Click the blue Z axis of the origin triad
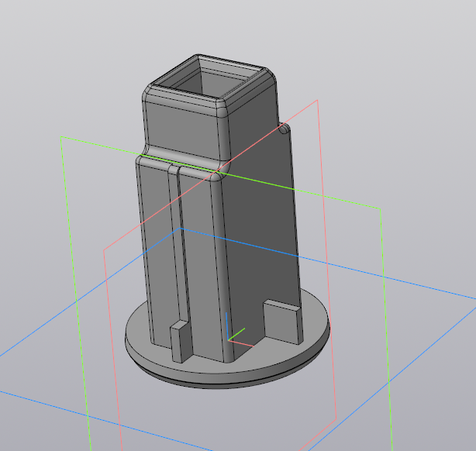 (227, 326)
